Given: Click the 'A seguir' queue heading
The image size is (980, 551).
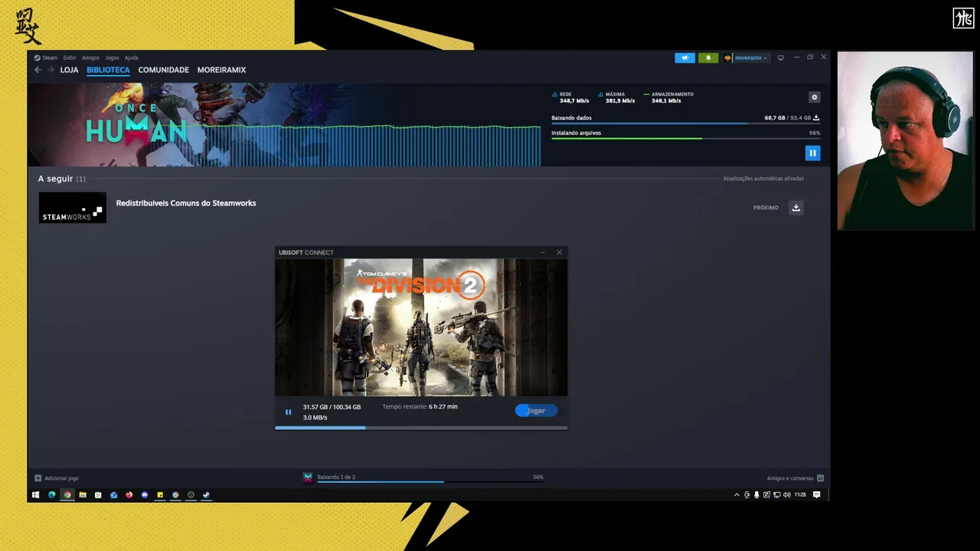Looking at the screenshot, I should click(55, 178).
